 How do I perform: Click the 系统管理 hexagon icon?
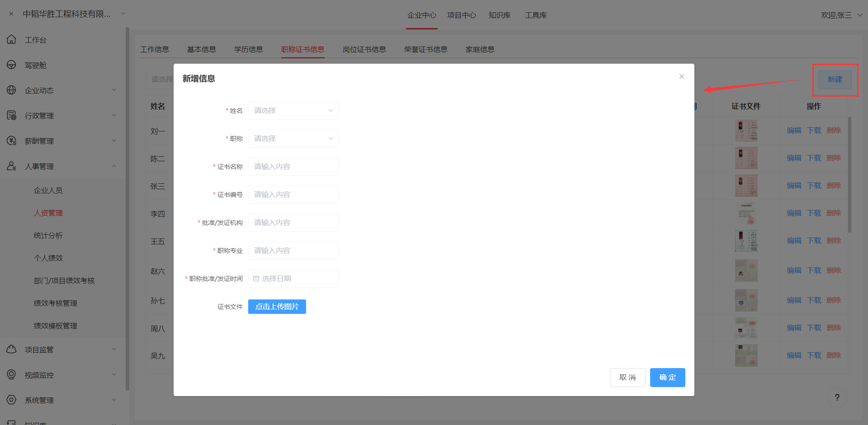11,400
